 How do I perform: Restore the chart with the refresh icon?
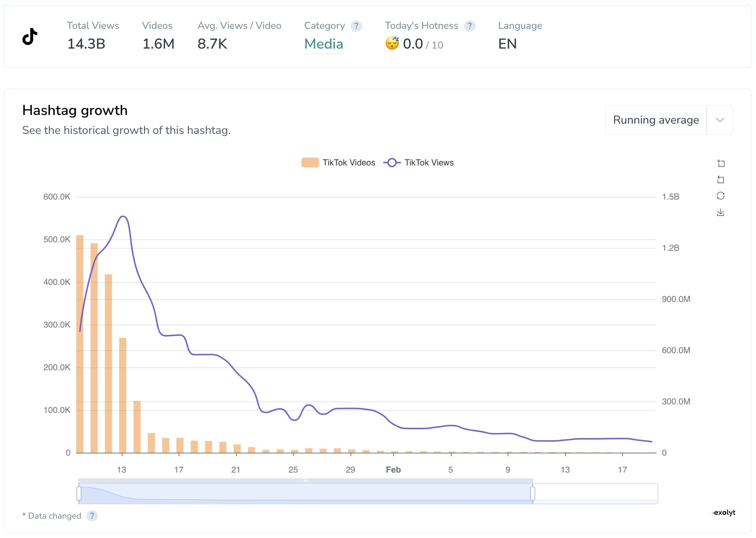(720, 196)
